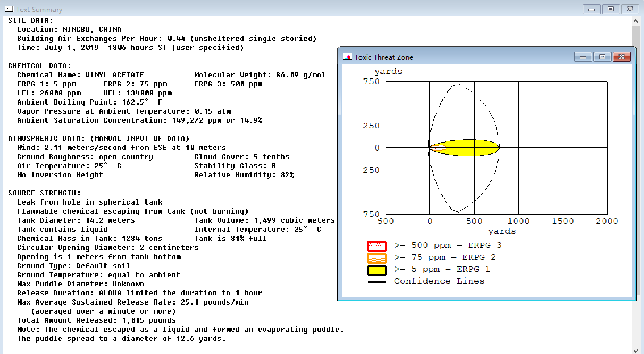Click 'ERPG-1: 5 ppm' value
This screenshot has width=644, height=354.
(47, 84)
